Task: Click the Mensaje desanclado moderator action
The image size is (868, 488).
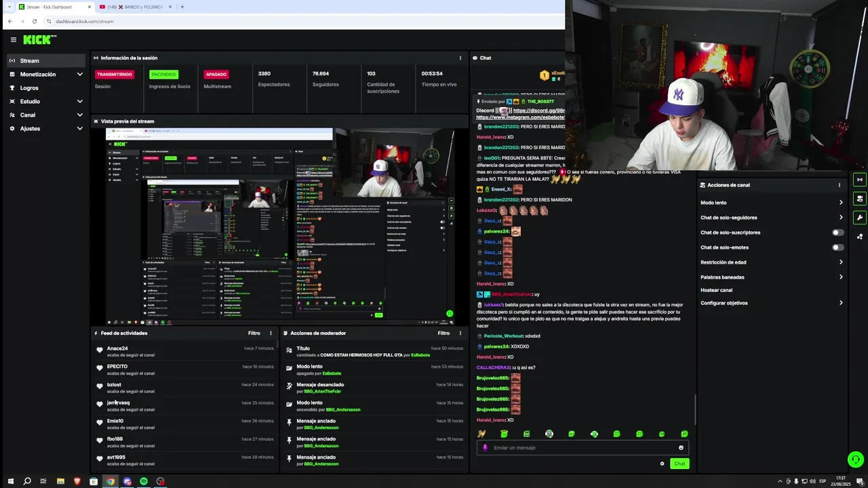Action: (x=375, y=388)
